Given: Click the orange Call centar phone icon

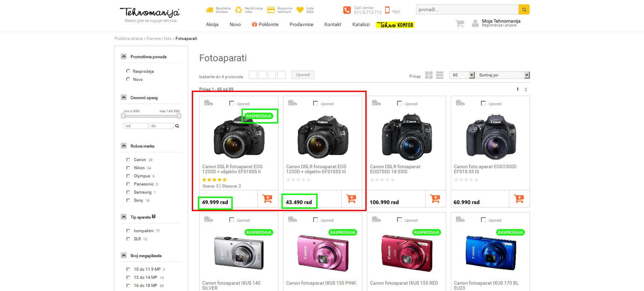Looking at the screenshot, I should tap(347, 10).
